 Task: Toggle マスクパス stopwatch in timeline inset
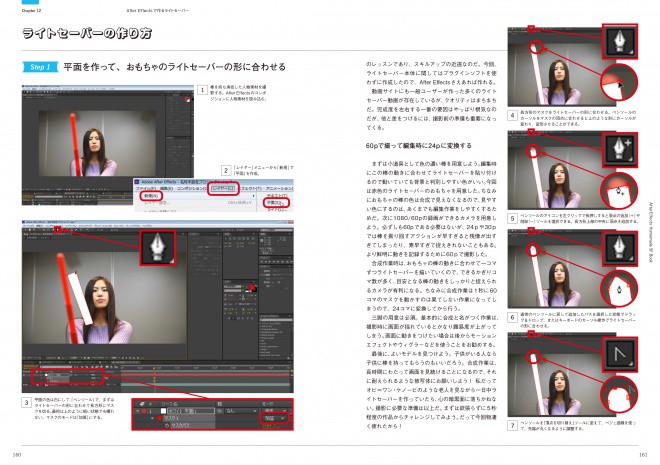pyautogui.click(x=167, y=425)
